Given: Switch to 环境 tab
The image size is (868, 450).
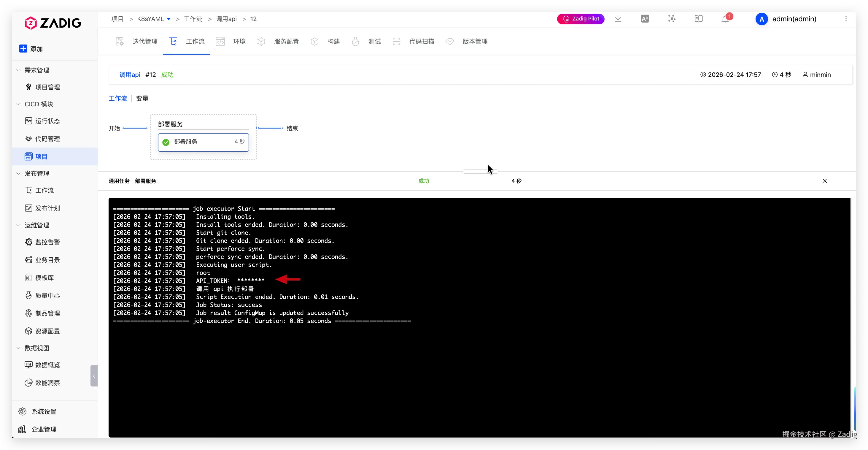Looking at the screenshot, I should (231, 42).
